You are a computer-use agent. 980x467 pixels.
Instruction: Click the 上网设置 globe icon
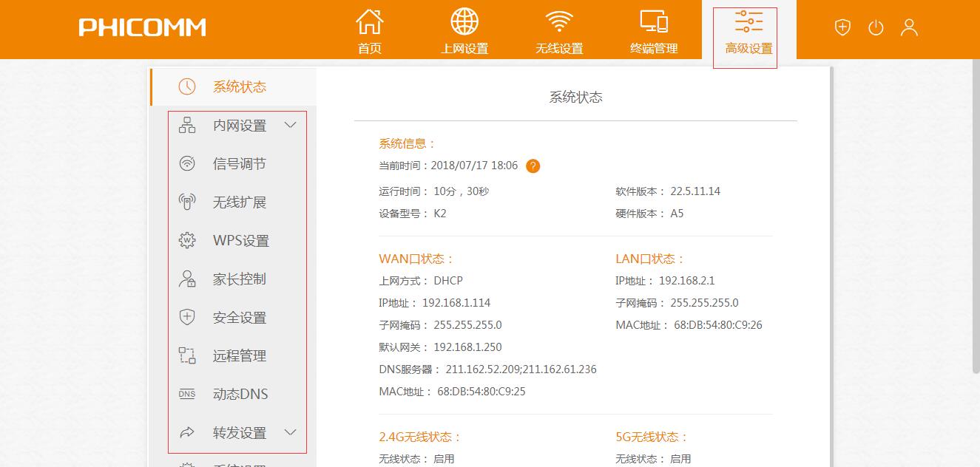pos(464,21)
